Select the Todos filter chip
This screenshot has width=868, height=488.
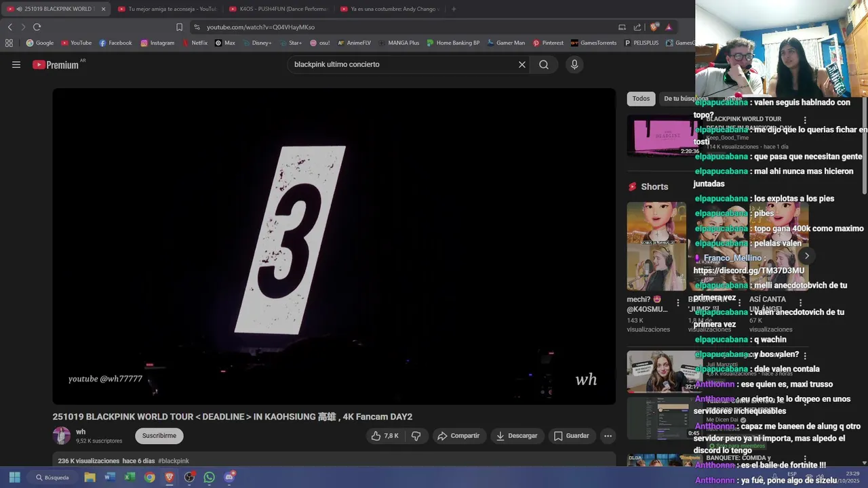641,99
